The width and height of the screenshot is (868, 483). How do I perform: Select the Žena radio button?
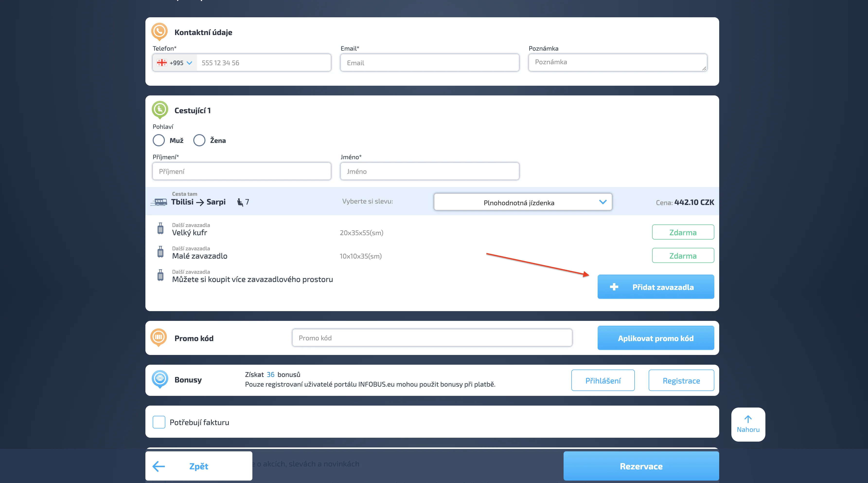(199, 140)
